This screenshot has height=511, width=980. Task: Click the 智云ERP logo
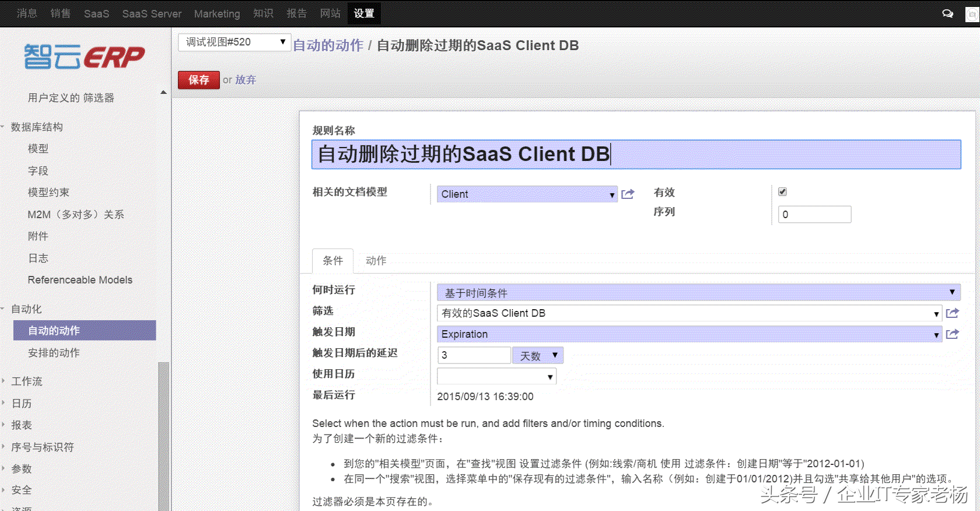coord(85,57)
